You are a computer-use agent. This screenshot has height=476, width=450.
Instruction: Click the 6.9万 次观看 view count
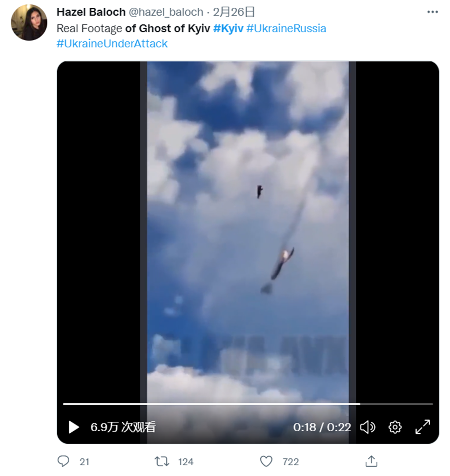123,428
